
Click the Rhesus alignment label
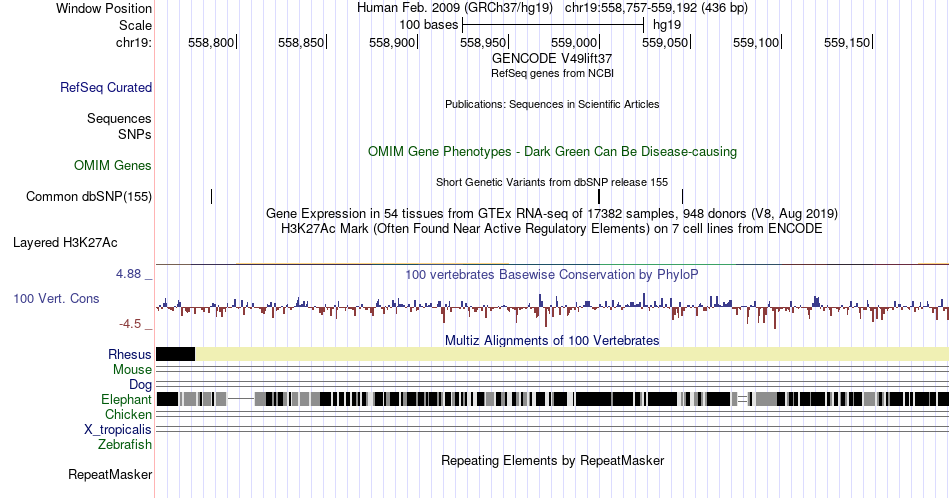pyautogui.click(x=130, y=354)
